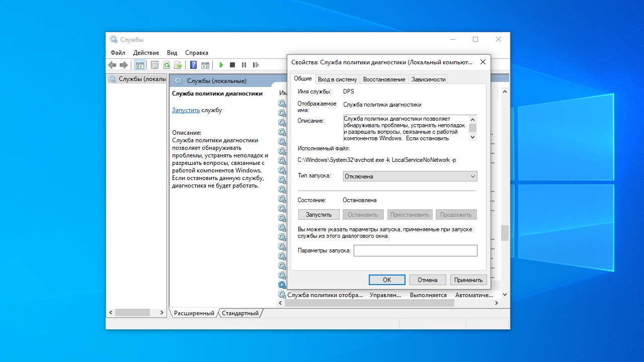Switch to the Стандартный view tab
Screen dimensions: 644x362
click(x=240, y=313)
